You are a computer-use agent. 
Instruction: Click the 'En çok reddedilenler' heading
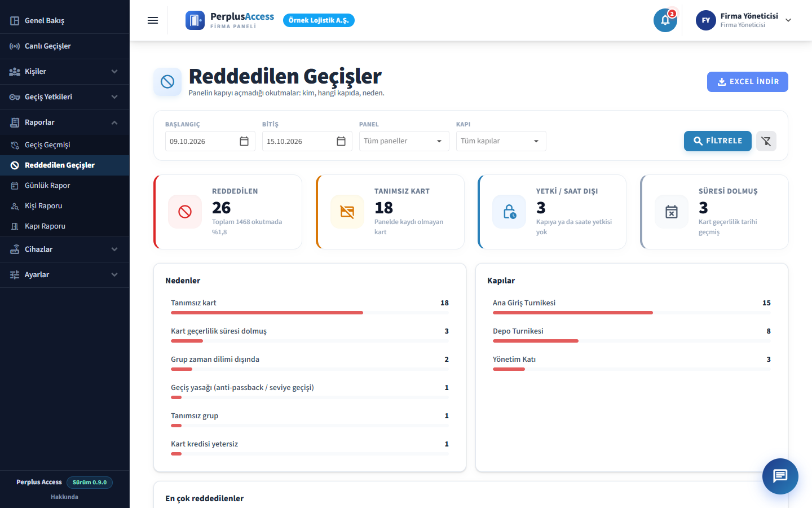click(x=204, y=498)
